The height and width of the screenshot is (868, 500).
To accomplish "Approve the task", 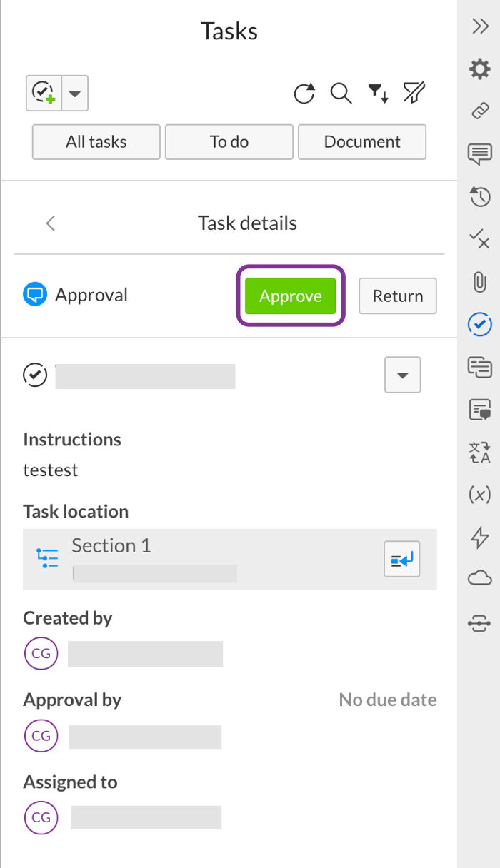I will coord(290,296).
